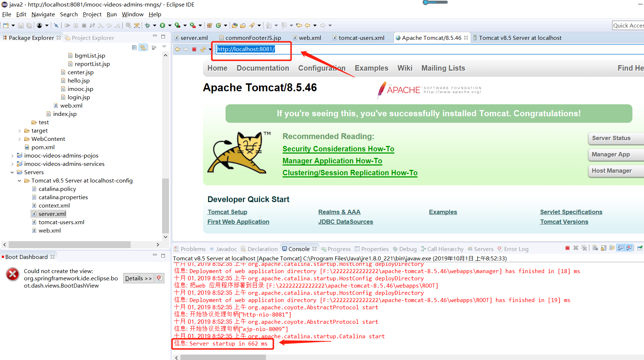644x360 pixels.
Task: Click the Details >> button
Action: point(139,278)
